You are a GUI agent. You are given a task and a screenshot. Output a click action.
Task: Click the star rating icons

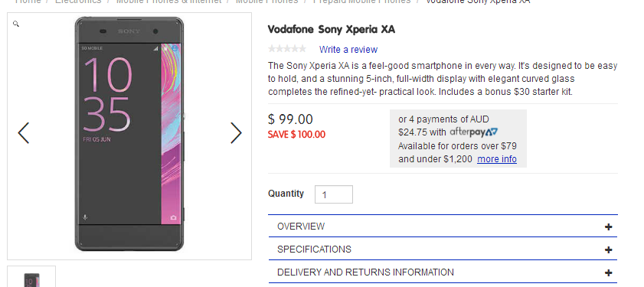[287, 49]
